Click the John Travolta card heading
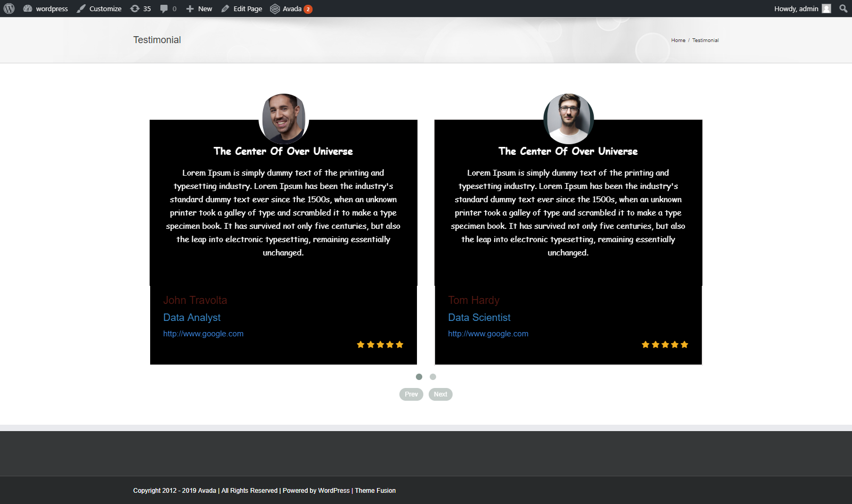852x504 pixels. coord(283,151)
